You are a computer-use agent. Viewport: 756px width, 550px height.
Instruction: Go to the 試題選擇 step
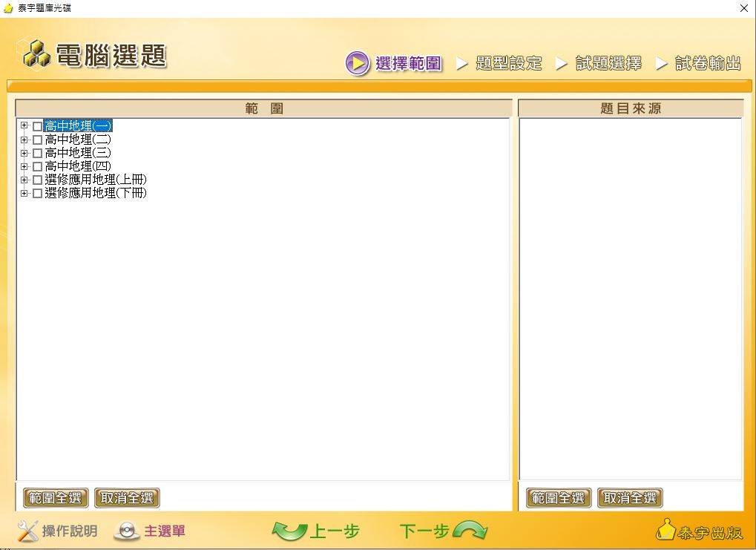click(608, 63)
